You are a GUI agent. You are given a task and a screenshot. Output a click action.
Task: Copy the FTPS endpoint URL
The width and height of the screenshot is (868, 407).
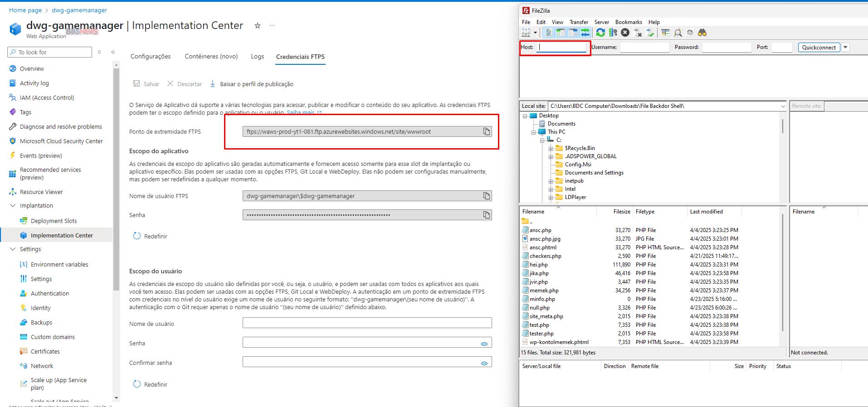[x=486, y=131]
